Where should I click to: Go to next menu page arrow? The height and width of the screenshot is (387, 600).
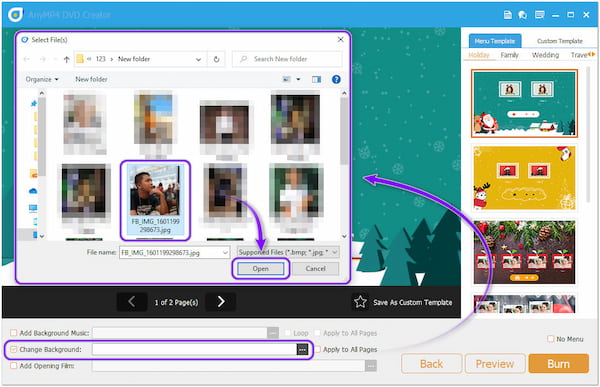click(x=221, y=302)
